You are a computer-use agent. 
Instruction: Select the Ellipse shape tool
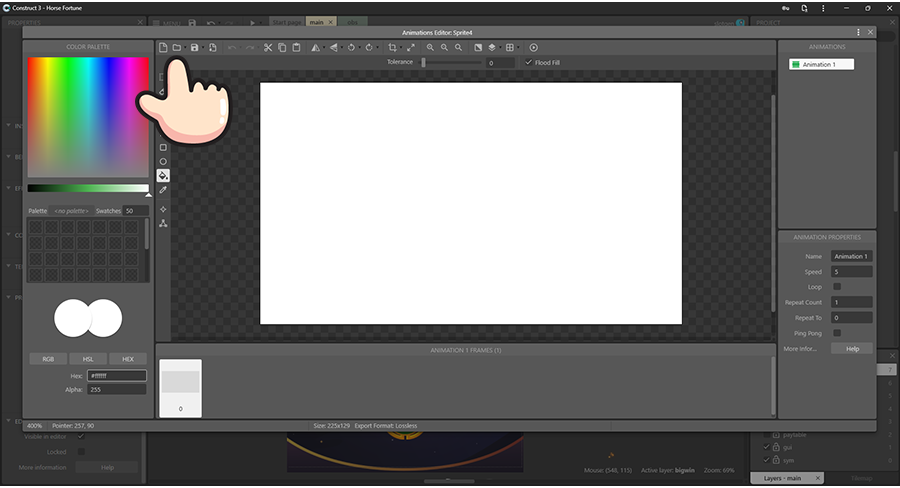tap(163, 161)
